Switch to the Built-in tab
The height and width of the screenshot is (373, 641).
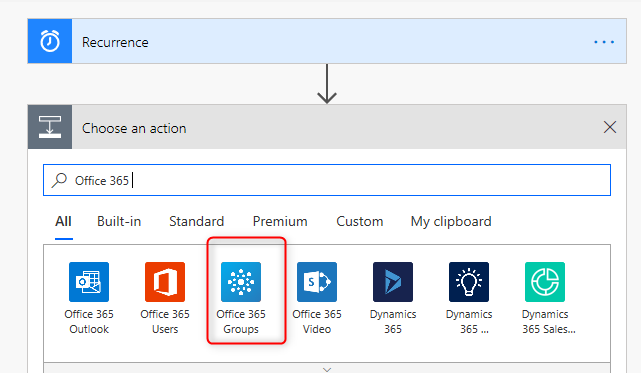119,221
